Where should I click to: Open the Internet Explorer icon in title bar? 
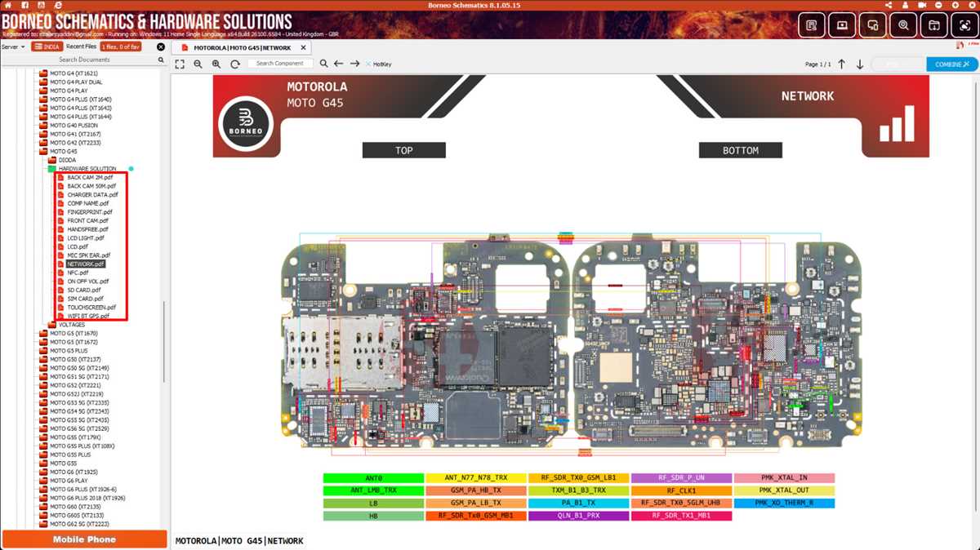pyautogui.click(x=58, y=5)
